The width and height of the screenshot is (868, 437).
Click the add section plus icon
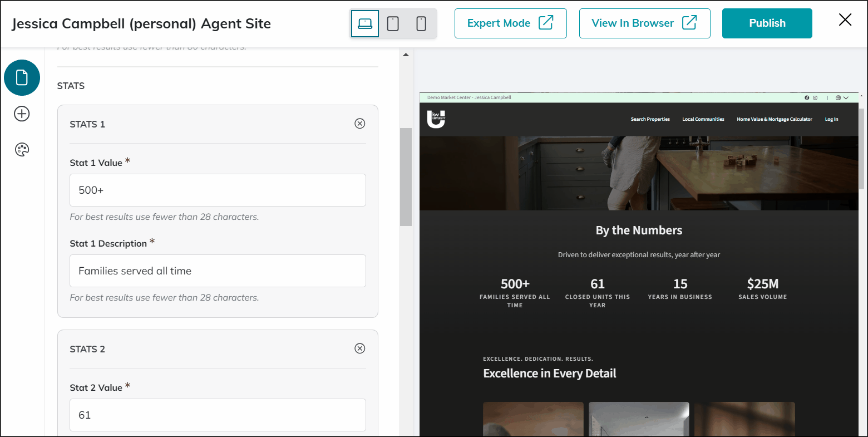click(22, 114)
